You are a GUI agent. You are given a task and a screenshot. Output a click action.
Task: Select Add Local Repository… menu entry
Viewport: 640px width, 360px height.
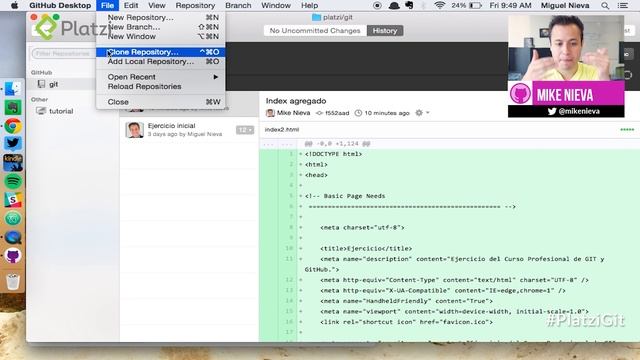[x=160, y=61]
